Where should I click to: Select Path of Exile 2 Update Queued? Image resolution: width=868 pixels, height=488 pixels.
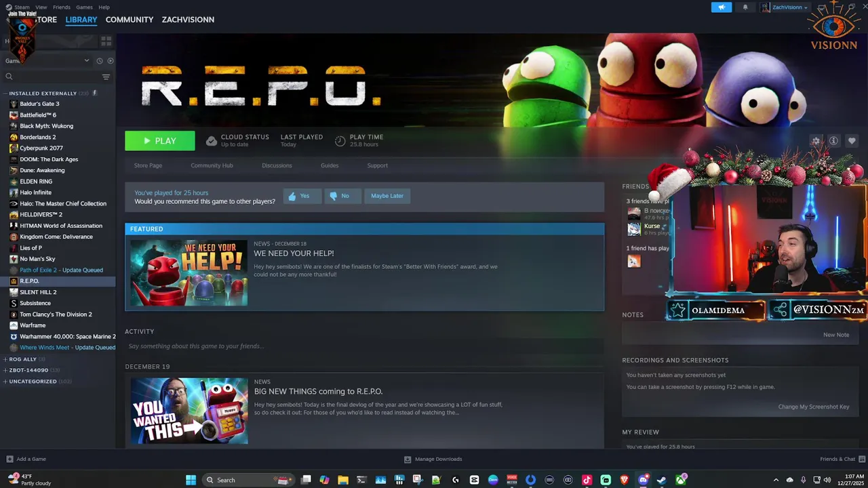pyautogui.click(x=58, y=270)
